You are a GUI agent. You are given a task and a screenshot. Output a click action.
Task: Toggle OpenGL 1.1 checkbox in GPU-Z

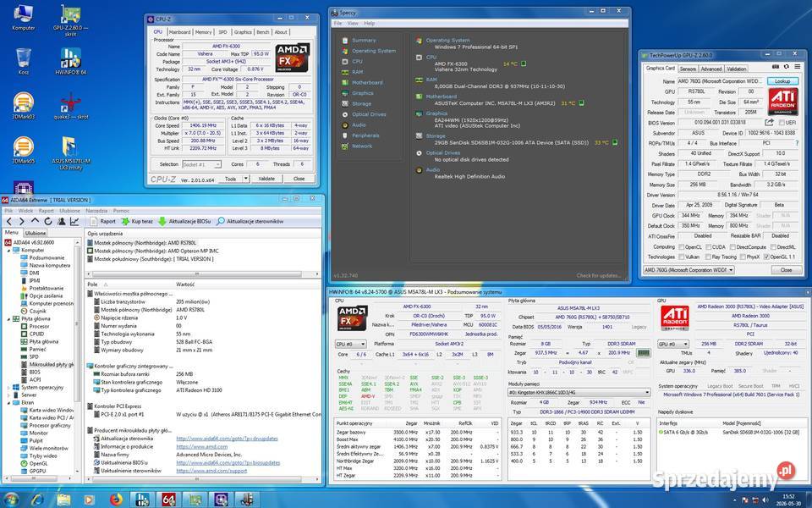(x=766, y=257)
